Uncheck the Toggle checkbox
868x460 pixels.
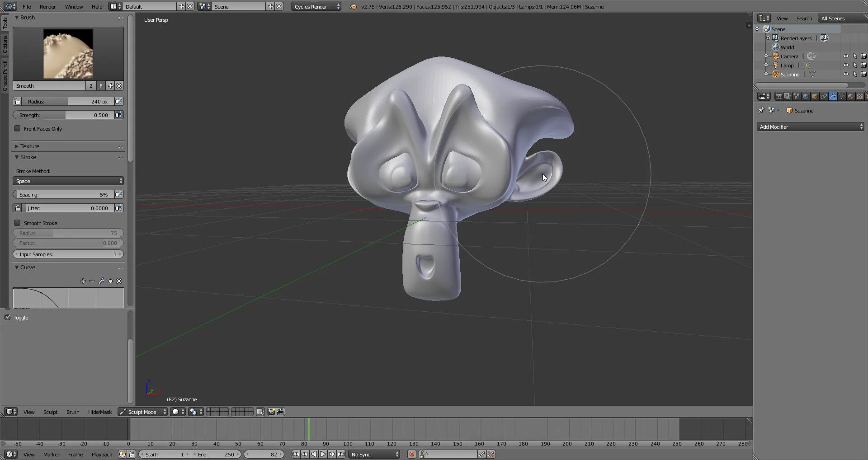(x=8, y=317)
